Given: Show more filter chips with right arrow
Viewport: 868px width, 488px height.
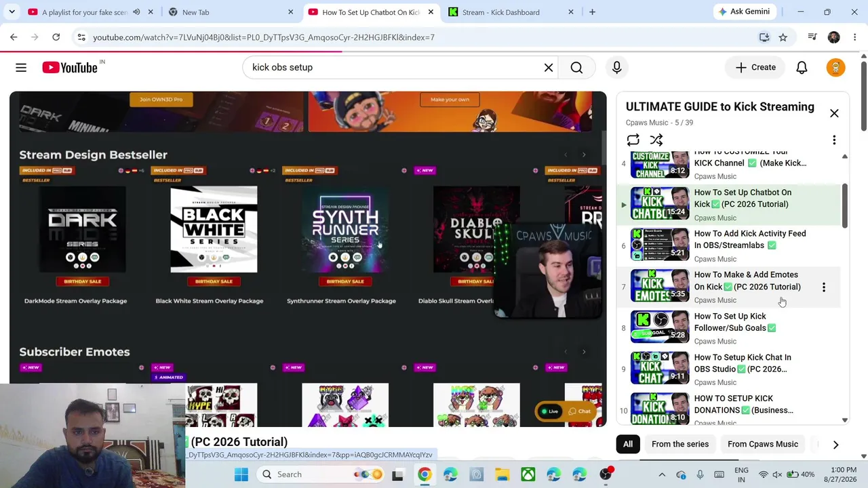Looking at the screenshot, I should coord(835,444).
